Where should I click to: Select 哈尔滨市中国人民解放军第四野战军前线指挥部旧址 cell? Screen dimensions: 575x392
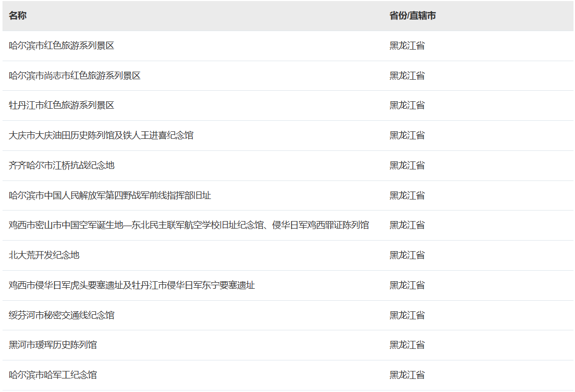[110, 195]
